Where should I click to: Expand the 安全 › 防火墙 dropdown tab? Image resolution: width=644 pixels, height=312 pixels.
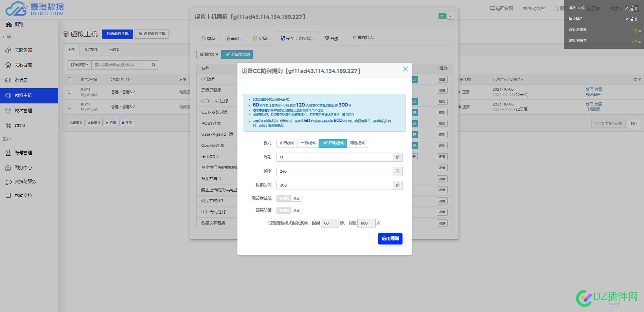click(x=297, y=39)
